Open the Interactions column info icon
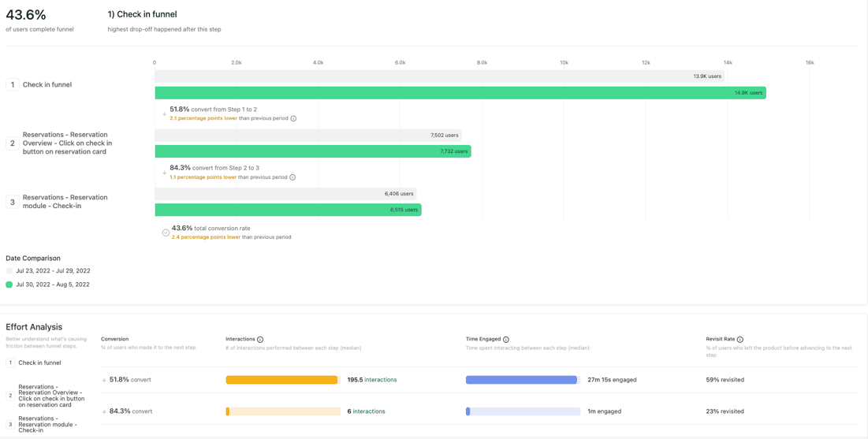Screen dimensions: 868x439 point(260,340)
